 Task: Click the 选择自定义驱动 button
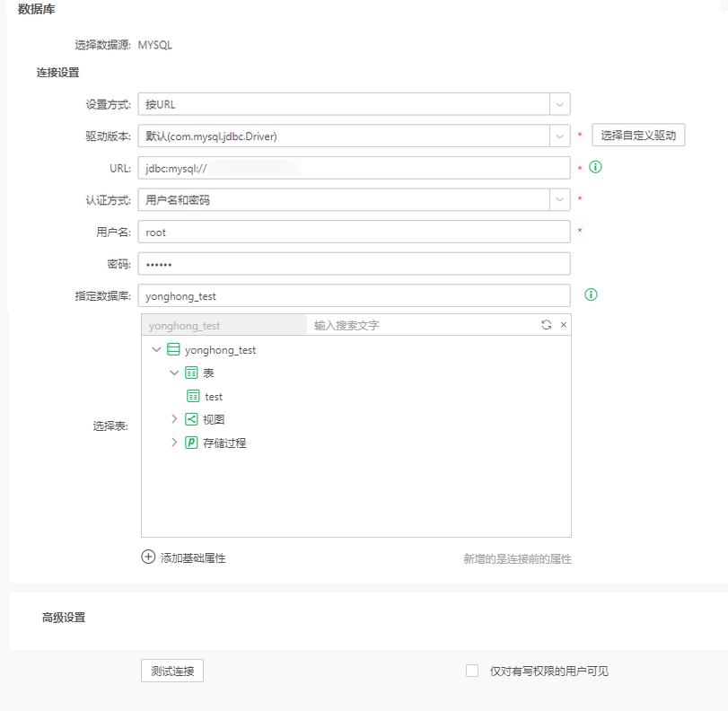638,136
